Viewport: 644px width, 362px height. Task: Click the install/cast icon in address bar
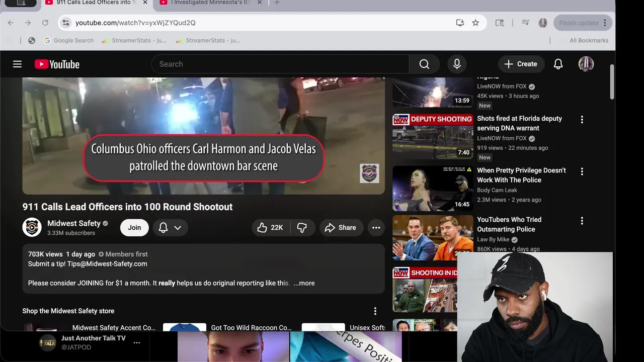click(x=460, y=23)
